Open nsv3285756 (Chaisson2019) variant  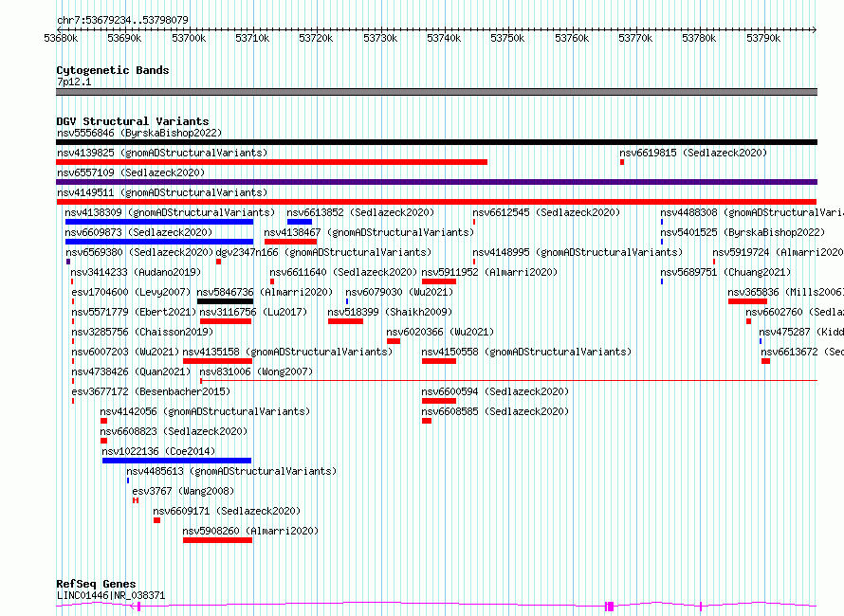[142, 332]
